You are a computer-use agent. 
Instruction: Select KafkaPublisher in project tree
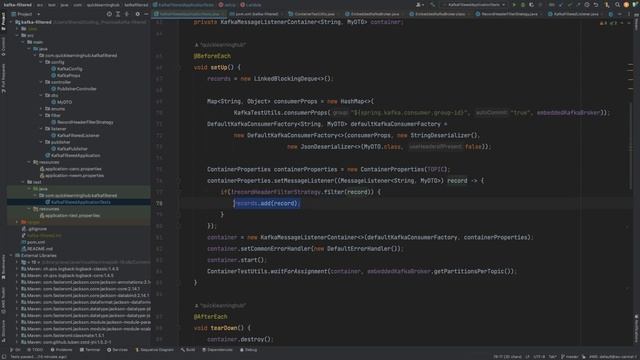pos(72,149)
